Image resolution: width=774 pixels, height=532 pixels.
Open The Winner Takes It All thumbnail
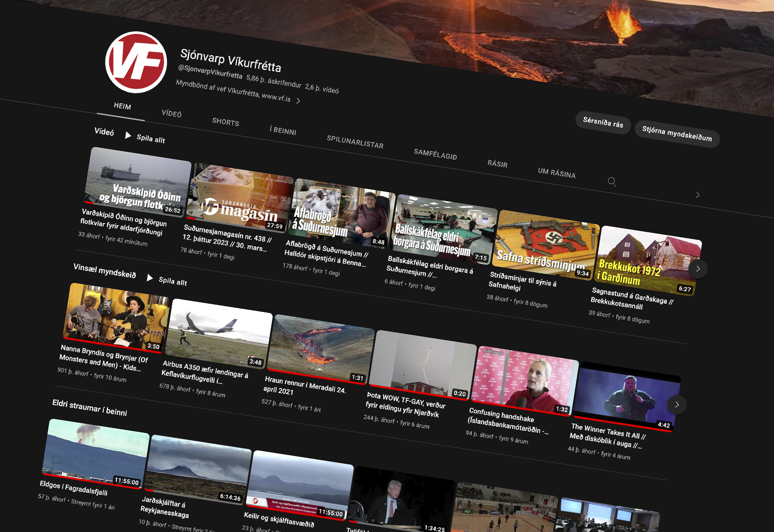click(627, 396)
